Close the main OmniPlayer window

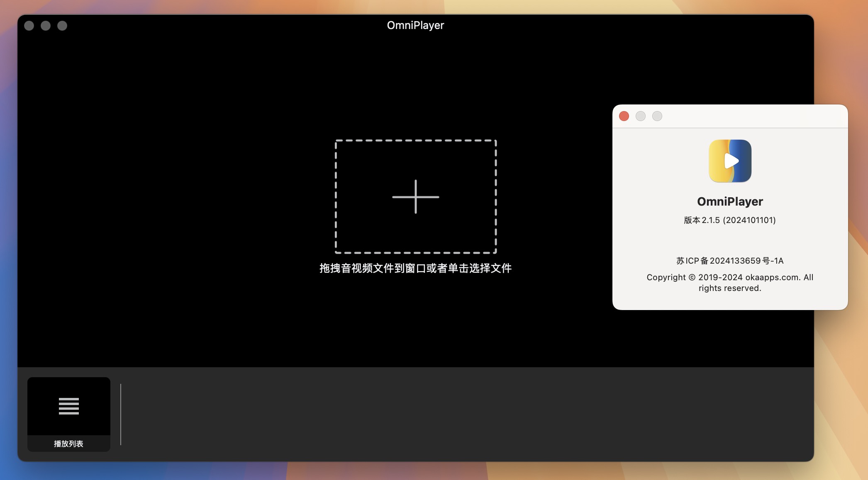[x=29, y=26]
